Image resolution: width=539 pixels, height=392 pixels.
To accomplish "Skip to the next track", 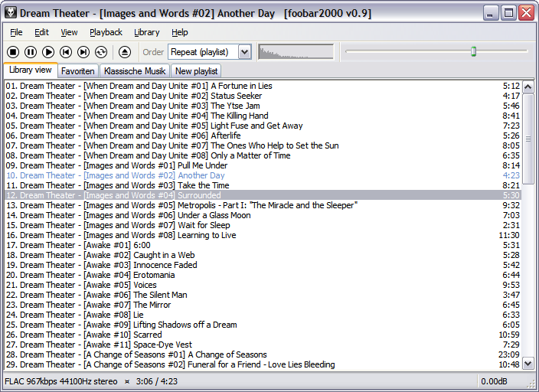I will point(83,52).
